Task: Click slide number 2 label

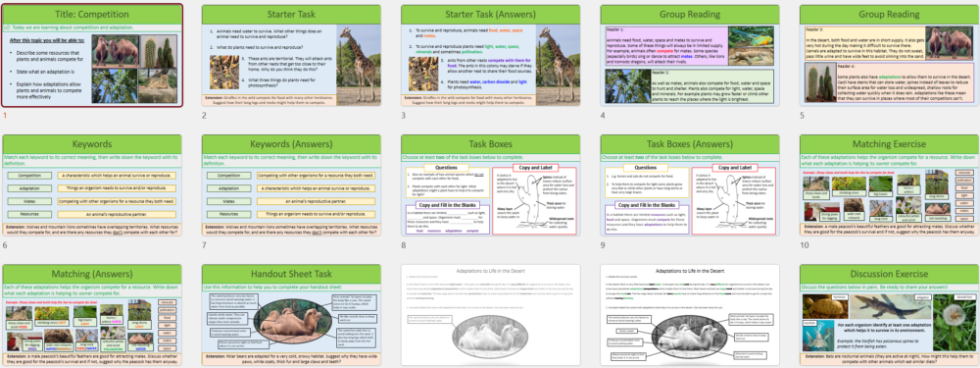Action: coord(205,115)
